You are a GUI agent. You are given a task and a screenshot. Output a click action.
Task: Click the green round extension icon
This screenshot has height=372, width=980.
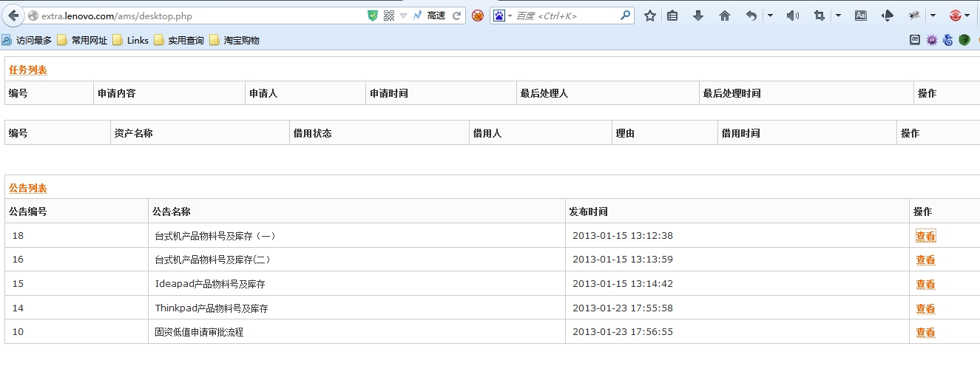[x=964, y=40]
